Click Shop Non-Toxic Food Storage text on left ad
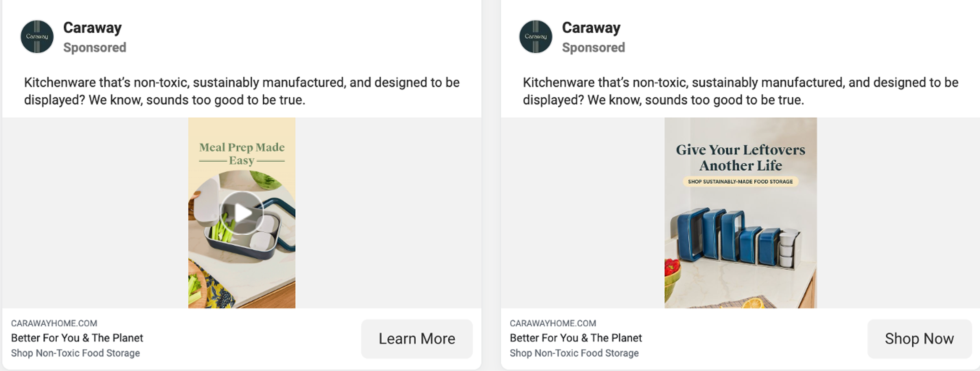This screenshot has height=371, width=980. pyautogui.click(x=75, y=353)
